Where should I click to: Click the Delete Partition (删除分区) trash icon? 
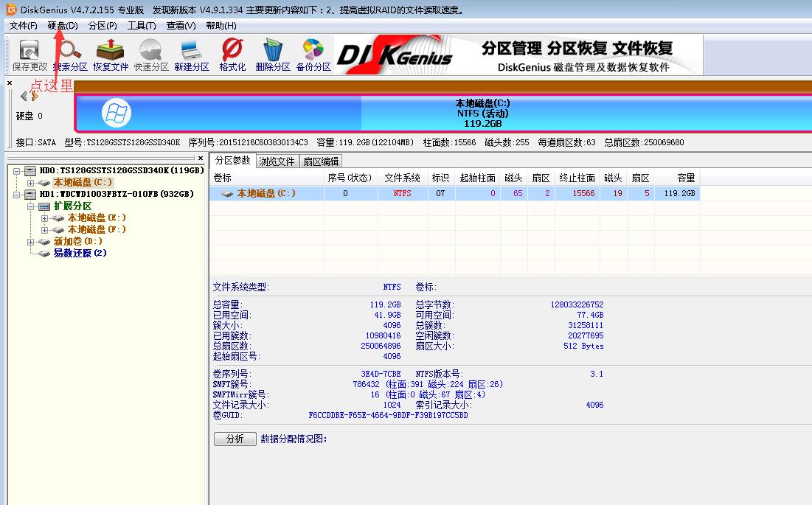tap(273, 54)
